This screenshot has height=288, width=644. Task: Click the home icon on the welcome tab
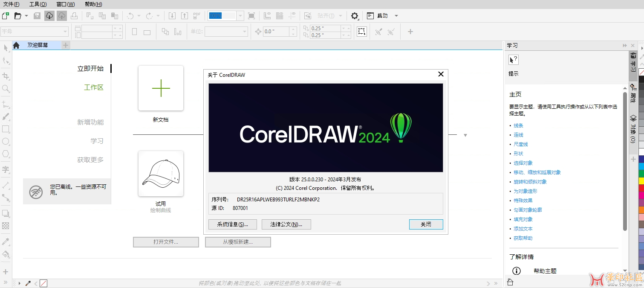click(x=16, y=45)
